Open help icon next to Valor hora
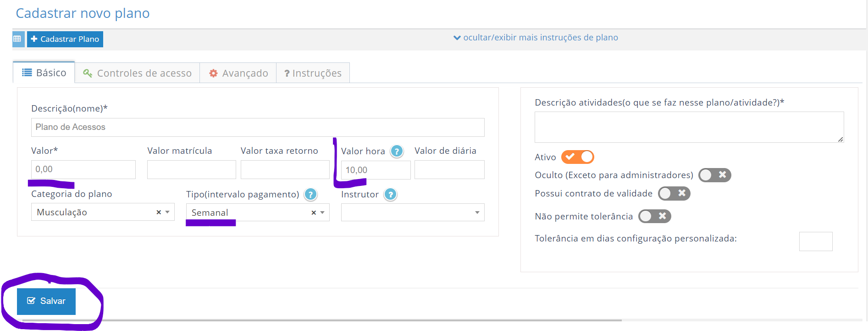Screen dimensions: 868x331 (397, 151)
